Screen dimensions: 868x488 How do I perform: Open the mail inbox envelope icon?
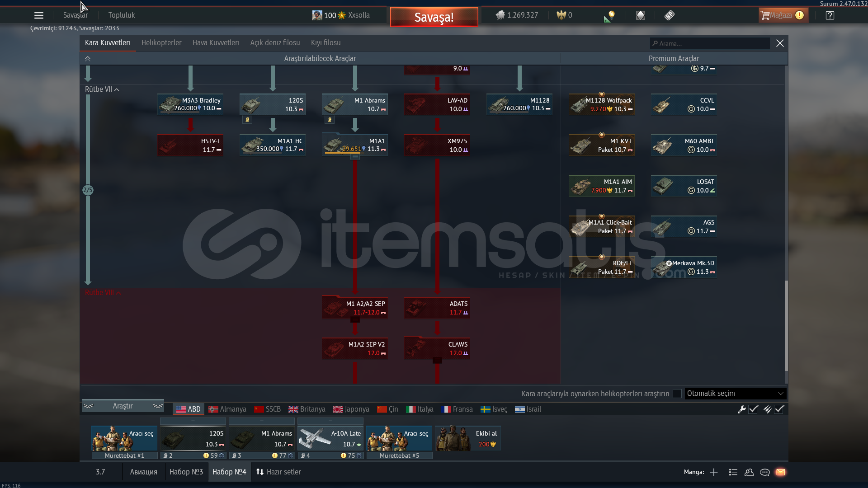click(x=781, y=472)
